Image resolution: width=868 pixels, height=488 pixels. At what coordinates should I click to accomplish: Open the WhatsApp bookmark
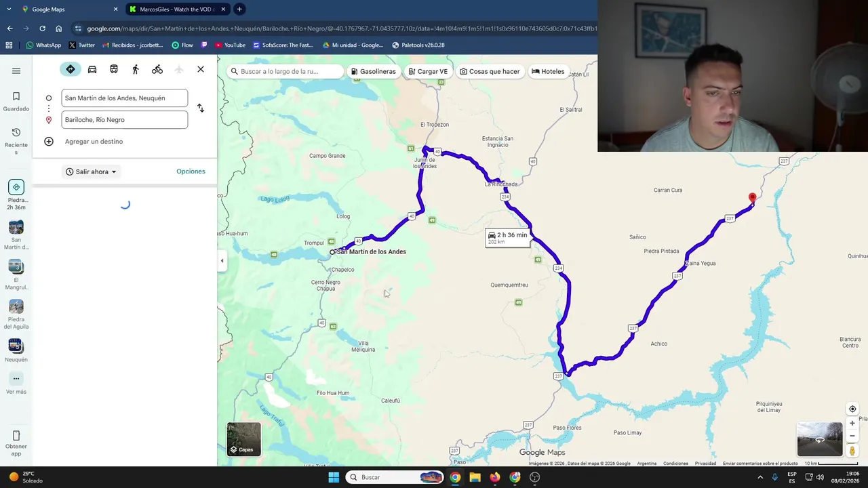[43, 45]
